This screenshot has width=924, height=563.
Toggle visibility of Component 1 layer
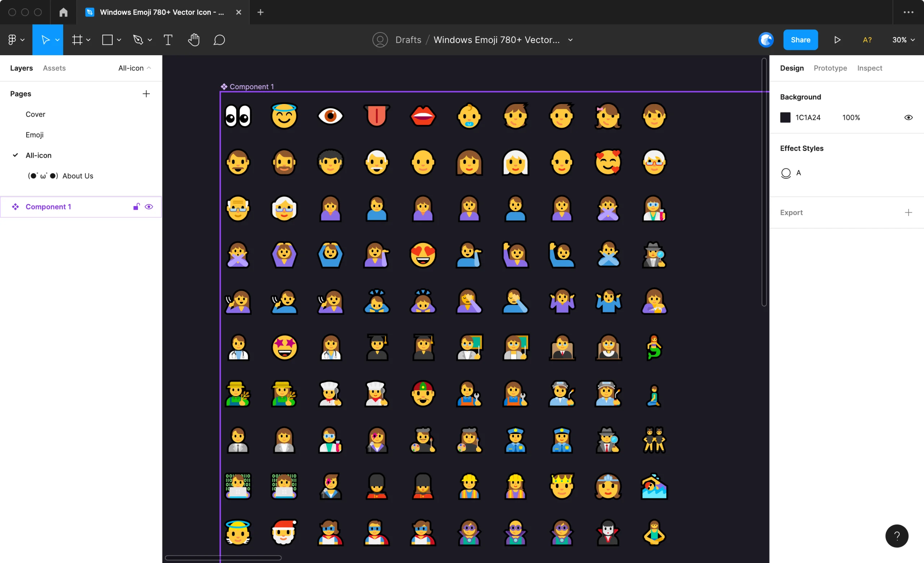[149, 207]
